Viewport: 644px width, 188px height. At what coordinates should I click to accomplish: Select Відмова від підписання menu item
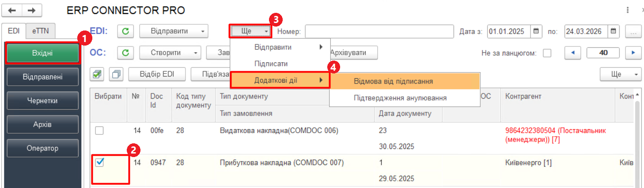coord(393,81)
